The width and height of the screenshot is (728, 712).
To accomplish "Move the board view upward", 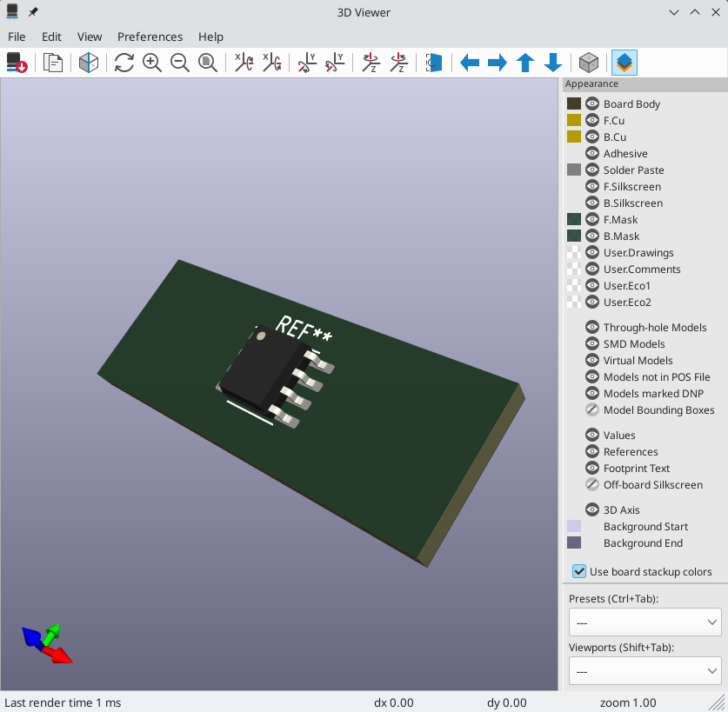I will click(525, 63).
